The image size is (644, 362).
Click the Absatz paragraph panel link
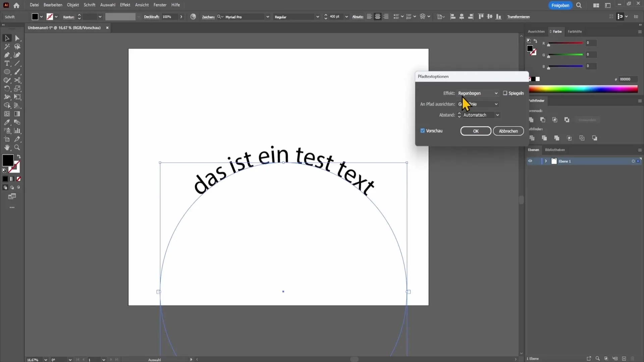pos(358,17)
